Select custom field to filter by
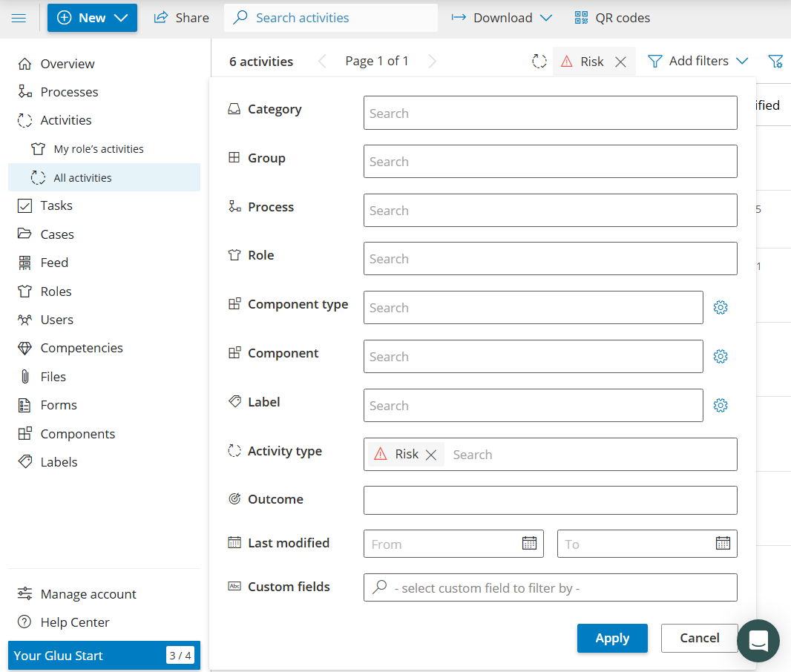 point(550,587)
